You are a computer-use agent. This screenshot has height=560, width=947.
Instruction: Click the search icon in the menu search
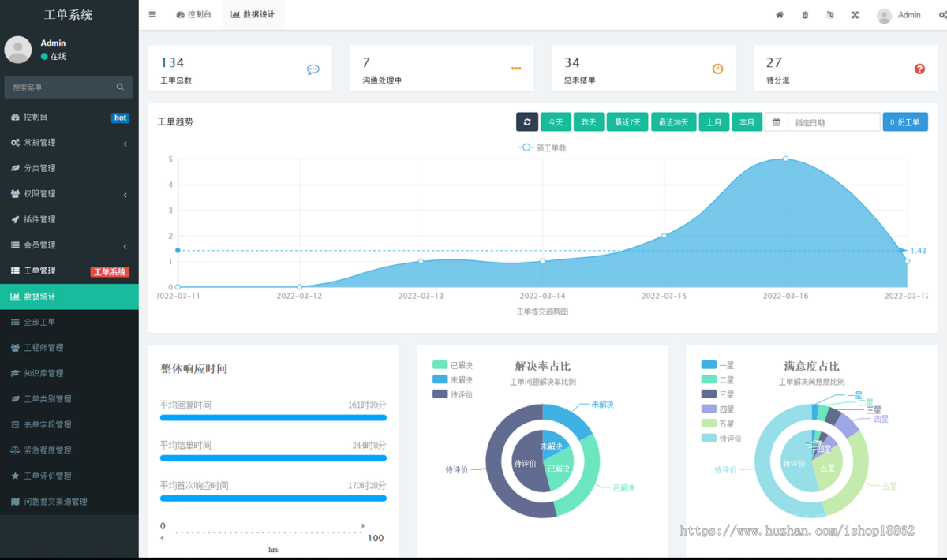tap(120, 87)
